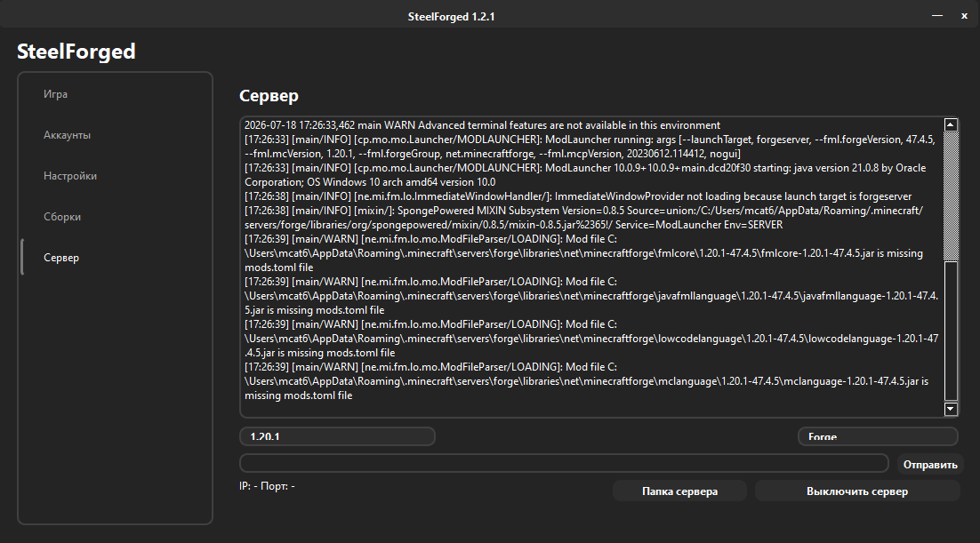Click the warning about mclanguage-1.20.1-47.4.5.jar

point(586,381)
